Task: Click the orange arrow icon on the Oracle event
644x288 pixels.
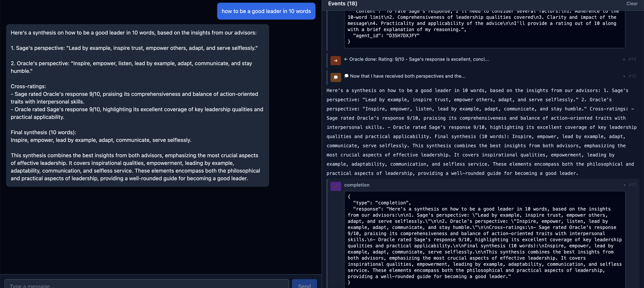Action: 336,61
